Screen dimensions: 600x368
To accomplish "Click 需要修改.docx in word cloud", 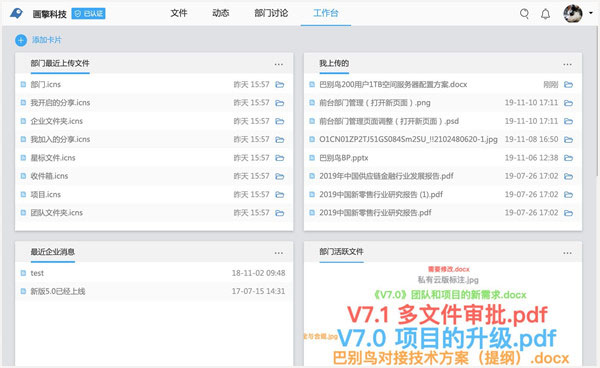I will coord(448,269).
